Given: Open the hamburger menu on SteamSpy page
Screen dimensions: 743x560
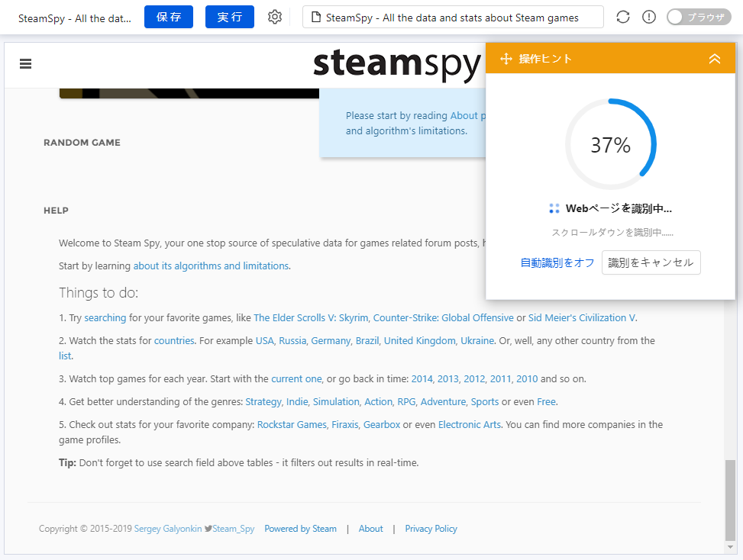Looking at the screenshot, I should click(26, 64).
